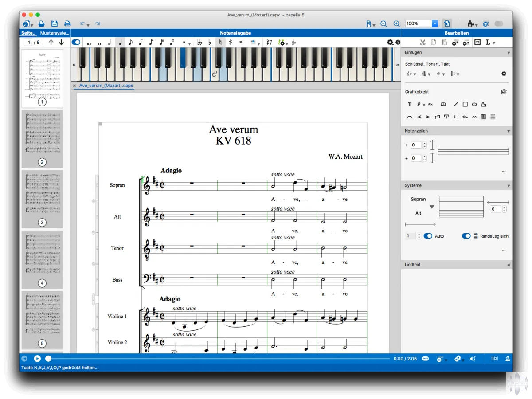Image resolution: width=532 pixels, height=399 pixels.
Task: Click the zoom out magnifier icon
Action: [384, 23]
